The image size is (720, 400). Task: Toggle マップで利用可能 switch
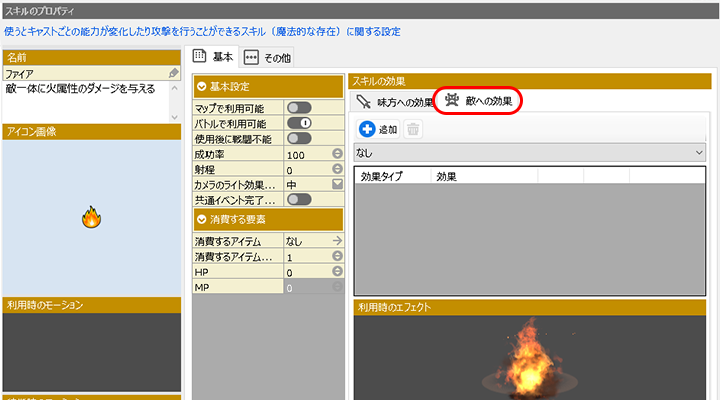coord(299,108)
